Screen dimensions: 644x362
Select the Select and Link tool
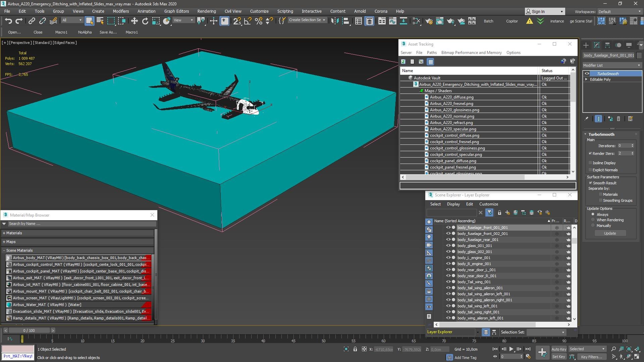pyautogui.click(x=32, y=21)
